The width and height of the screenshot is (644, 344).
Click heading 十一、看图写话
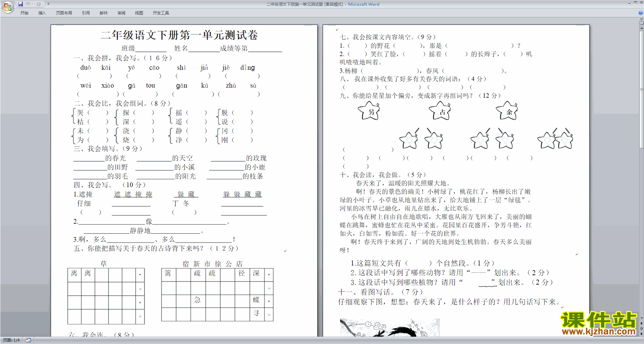(x=381, y=292)
